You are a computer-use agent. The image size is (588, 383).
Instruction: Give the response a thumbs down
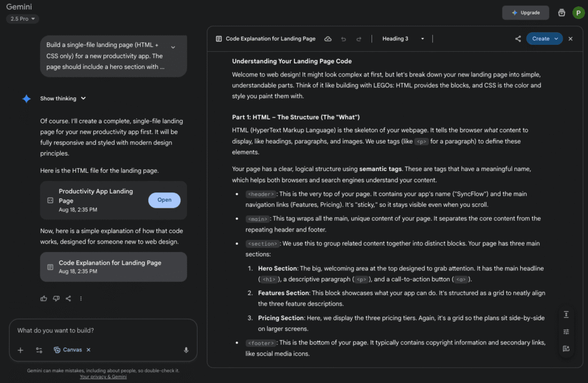coord(56,298)
